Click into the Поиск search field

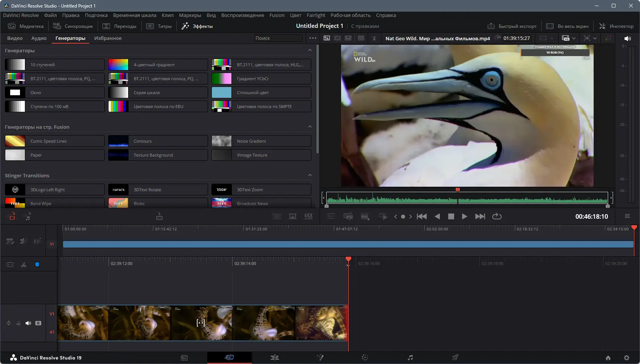point(278,38)
